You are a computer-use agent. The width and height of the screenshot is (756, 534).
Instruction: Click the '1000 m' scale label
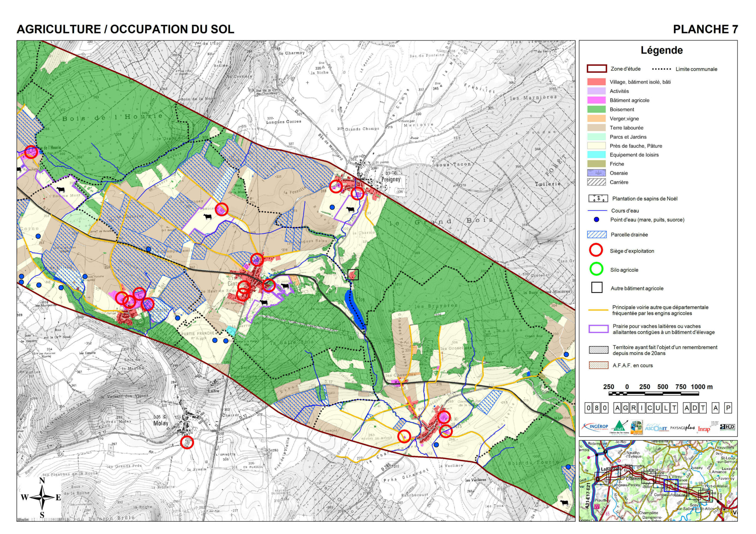(702, 387)
